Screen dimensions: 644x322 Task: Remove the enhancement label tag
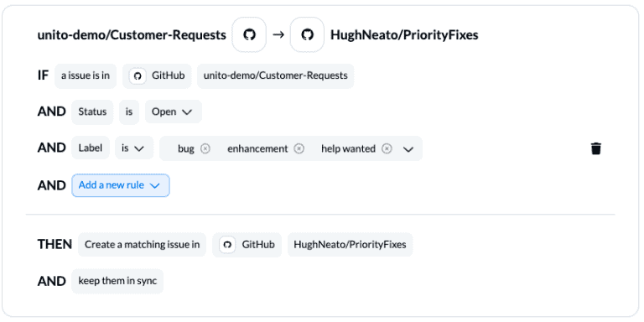tap(299, 148)
